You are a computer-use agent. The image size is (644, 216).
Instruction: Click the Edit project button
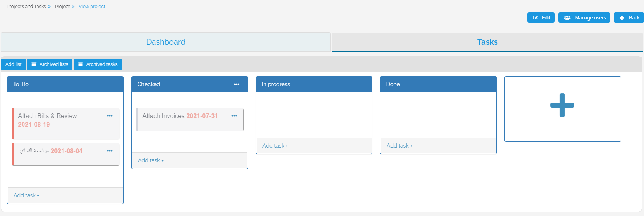[541, 18]
